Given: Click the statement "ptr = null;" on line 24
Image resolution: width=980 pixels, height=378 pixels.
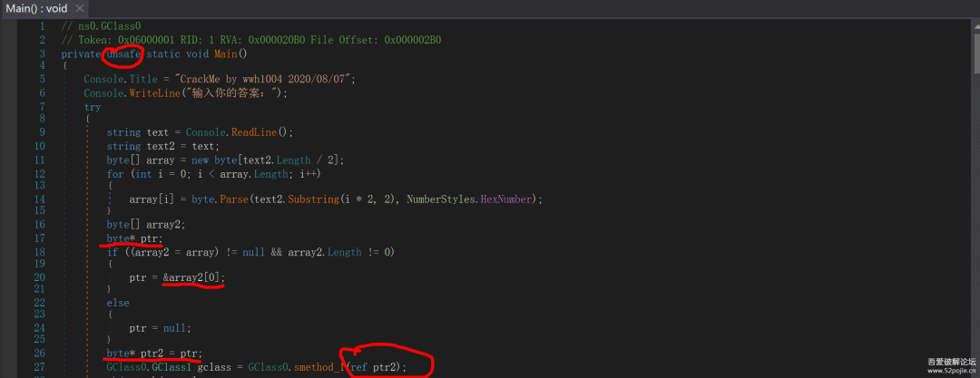Looking at the screenshot, I should click(x=160, y=327).
